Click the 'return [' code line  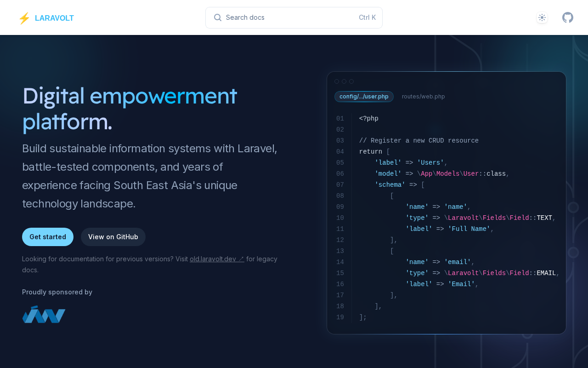374,152
